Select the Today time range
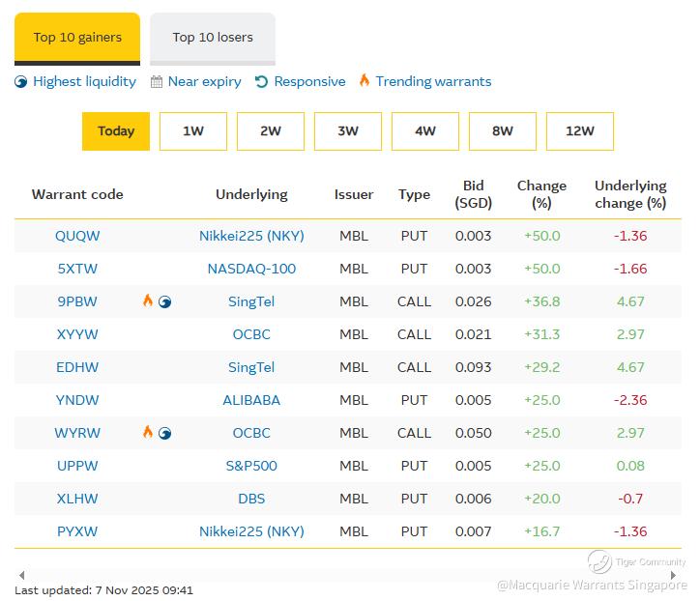Viewport: 700px width, 601px height. click(x=116, y=131)
